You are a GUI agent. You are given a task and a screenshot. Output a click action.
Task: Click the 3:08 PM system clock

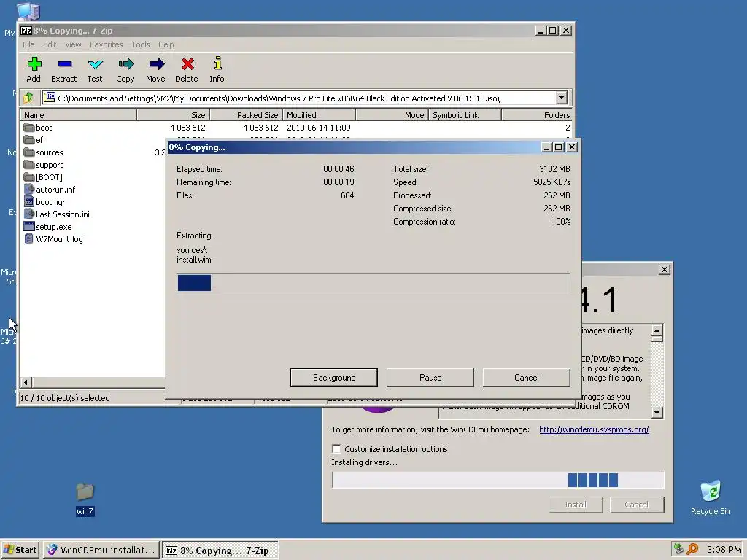pyautogui.click(x=724, y=549)
